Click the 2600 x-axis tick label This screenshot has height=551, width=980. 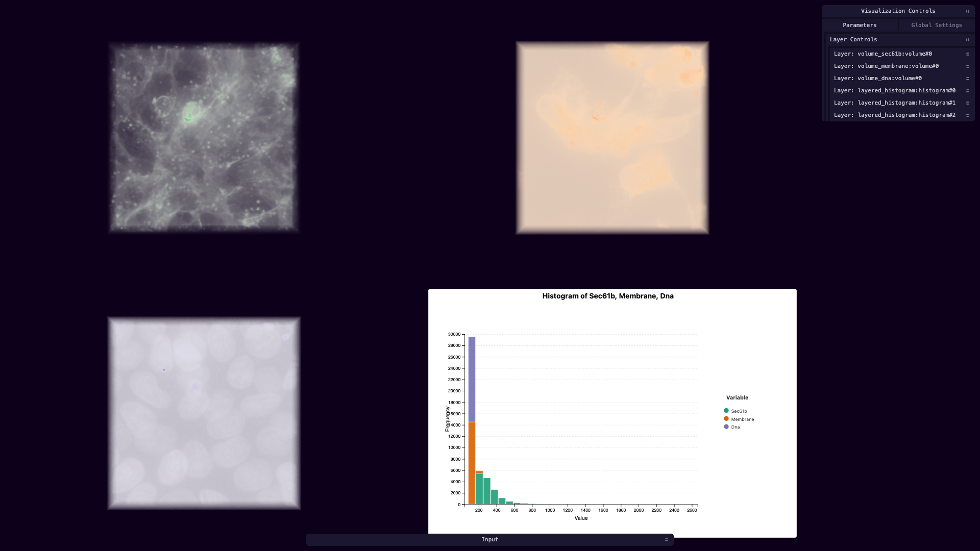(x=692, y=510)
